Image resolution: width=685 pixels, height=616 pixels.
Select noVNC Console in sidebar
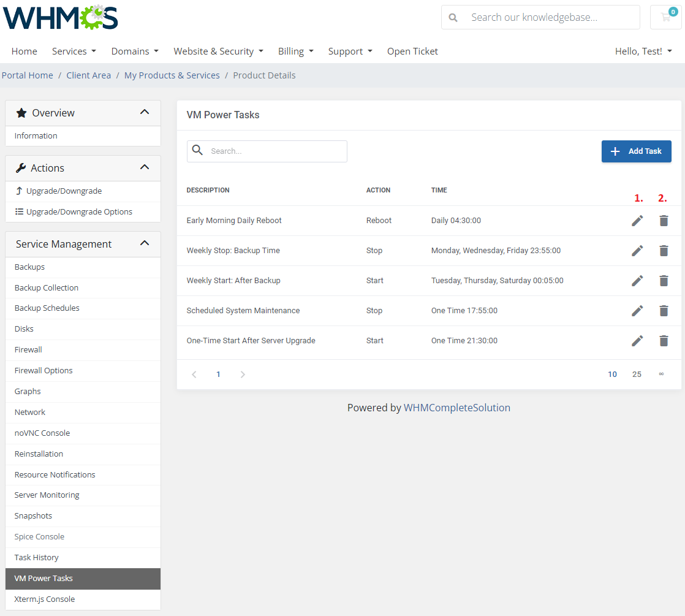click(x=83, y=433)
